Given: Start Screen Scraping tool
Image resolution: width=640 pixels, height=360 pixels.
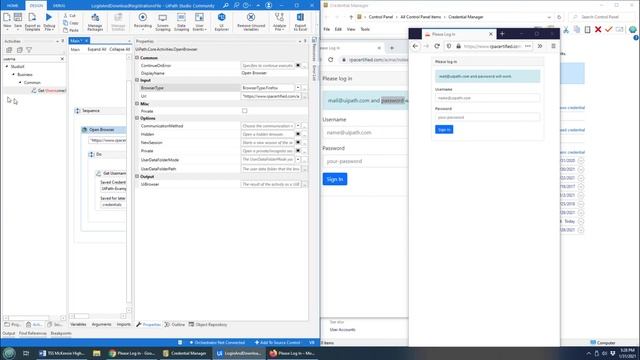Looking at the screenshot, I should (x=162, y=22).
